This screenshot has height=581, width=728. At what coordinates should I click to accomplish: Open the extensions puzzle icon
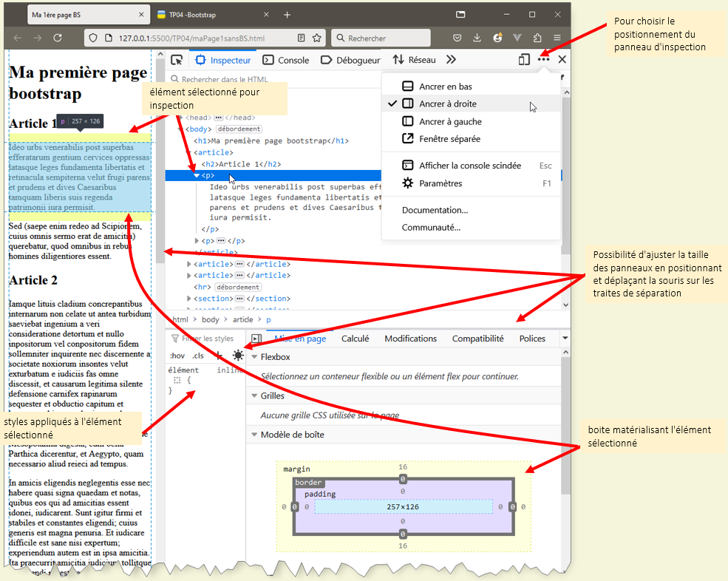click(x=537, y=38)
